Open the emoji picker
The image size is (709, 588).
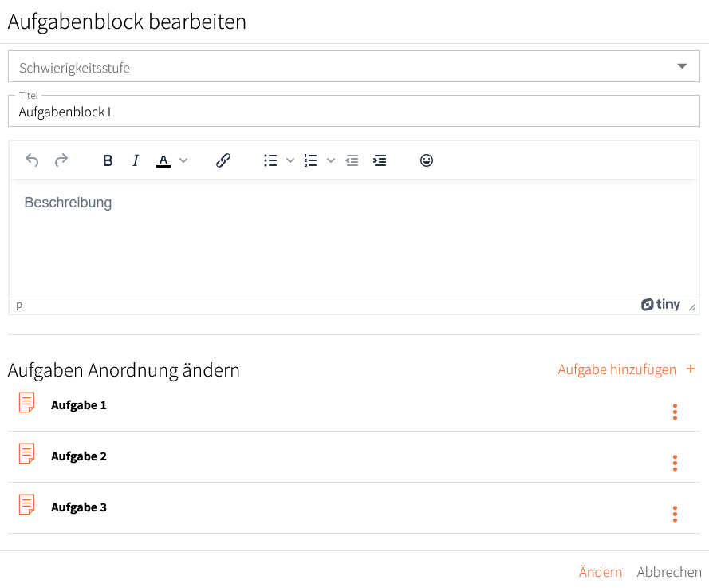tap(427, 160)
